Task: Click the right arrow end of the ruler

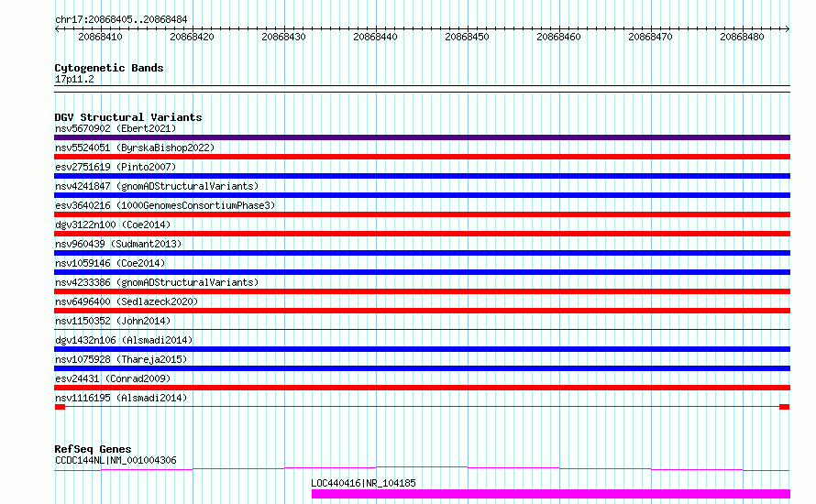Action: 788,29
